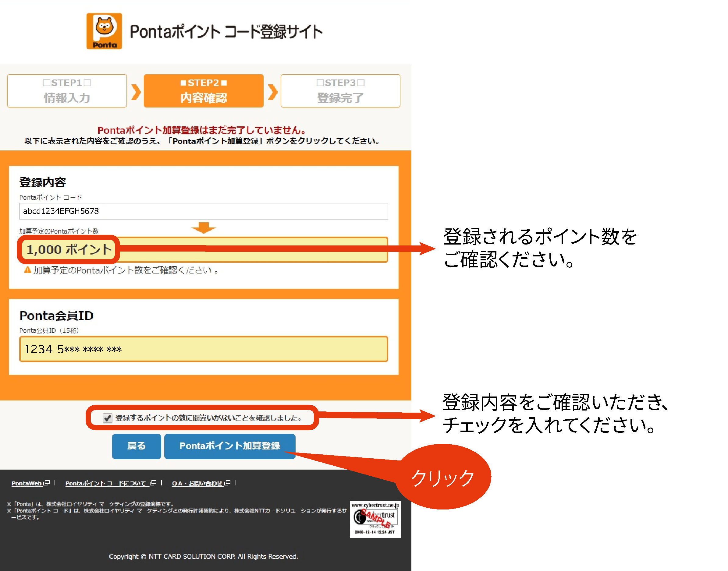
Task: Select the STEP3 登録完了 step
Action: (341, 91)
